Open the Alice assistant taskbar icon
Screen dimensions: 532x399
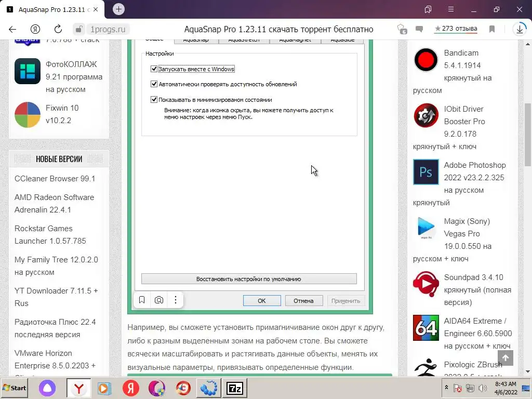(47, 388)
